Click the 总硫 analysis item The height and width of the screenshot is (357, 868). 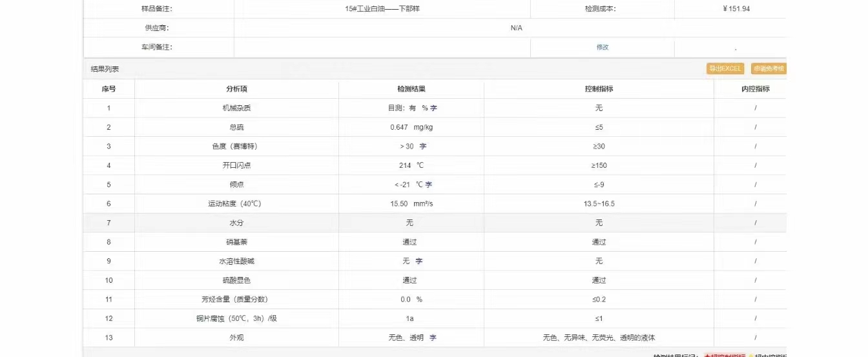(236, 127)
